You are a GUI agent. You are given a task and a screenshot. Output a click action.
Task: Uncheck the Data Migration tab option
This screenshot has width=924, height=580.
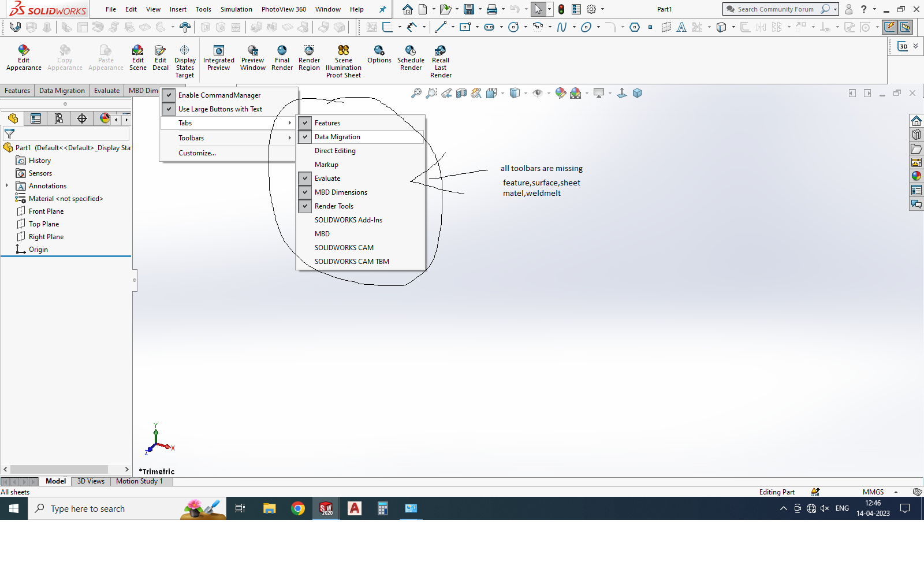click(x=305, y=137)
